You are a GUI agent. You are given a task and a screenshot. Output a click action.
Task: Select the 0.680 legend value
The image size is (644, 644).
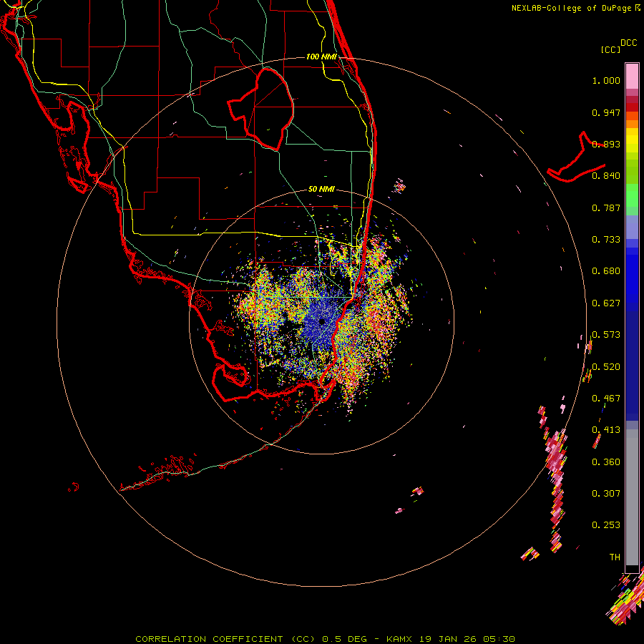606,271
